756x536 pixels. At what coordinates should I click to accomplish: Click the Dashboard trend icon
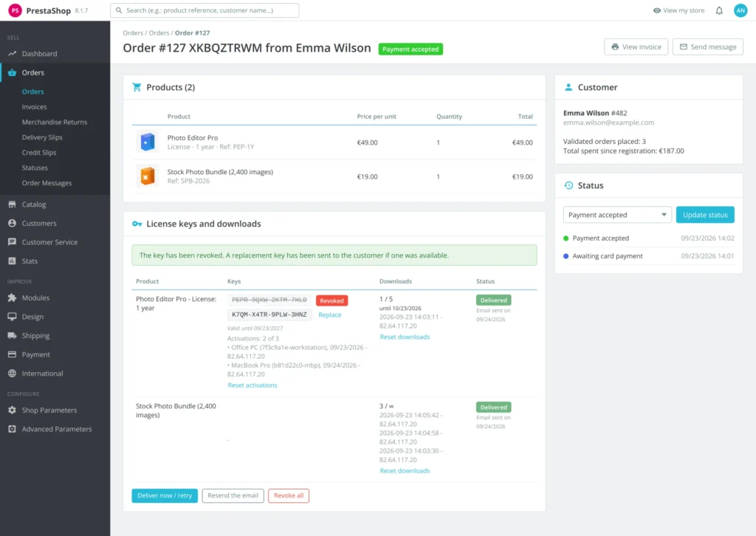click(12, 53)
